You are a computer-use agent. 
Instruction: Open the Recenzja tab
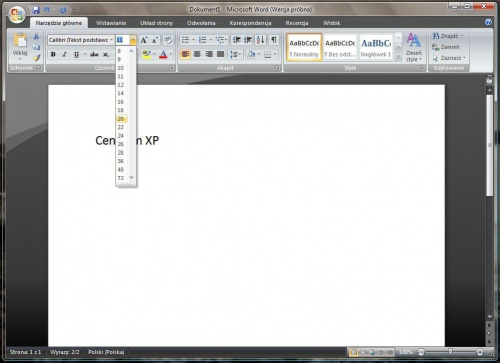point(297,23)
